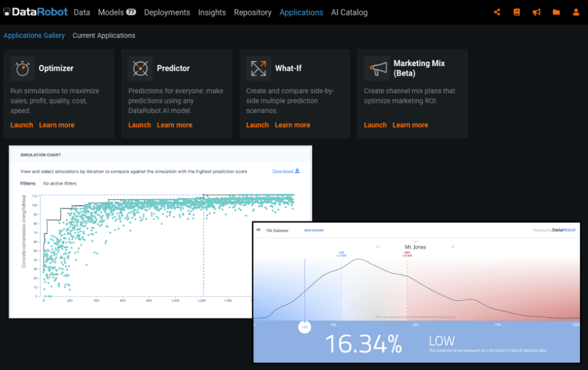Select the Applications Gallery tab
The height and width of the screenshot is (370, 588).
point(34,35)
